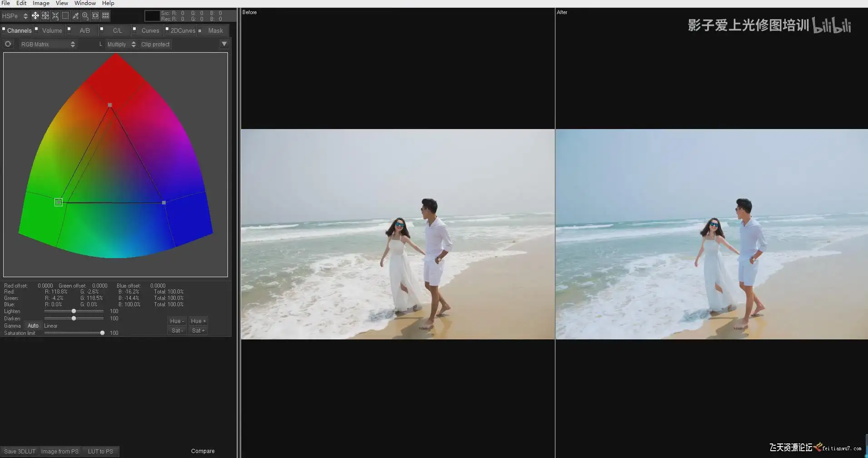Click the mask preview frame icon
This screenshot has height=458, width=868.
pyautogui.click(x=95, y=16)
